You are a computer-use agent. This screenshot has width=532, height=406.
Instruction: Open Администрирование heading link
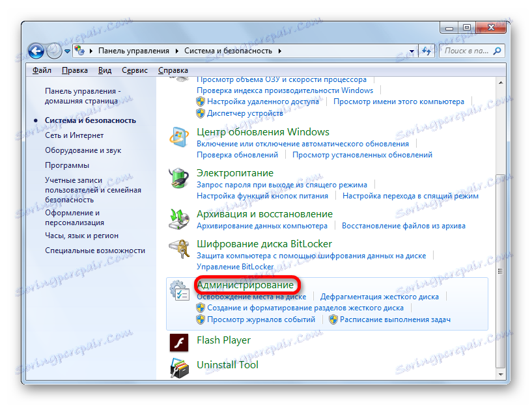pos(245,285)
